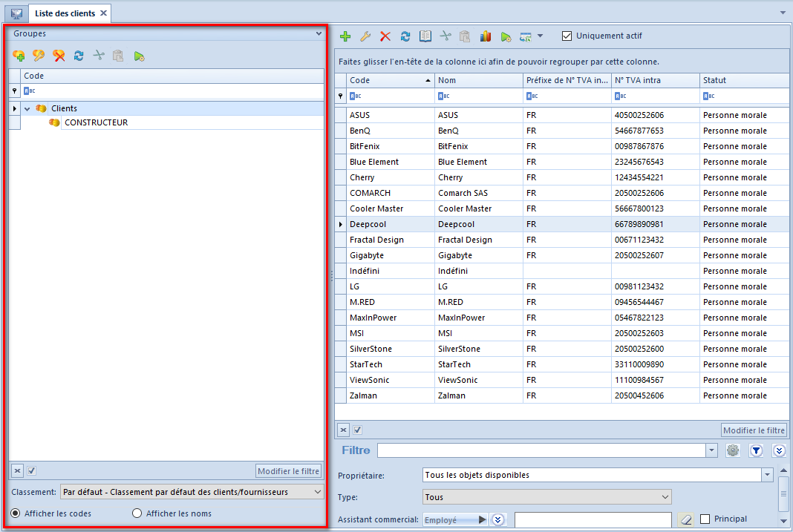The width and height of the screenshot is (793, 532).
Task: Cut the client with the scissors icon
Action: point(446,36)
